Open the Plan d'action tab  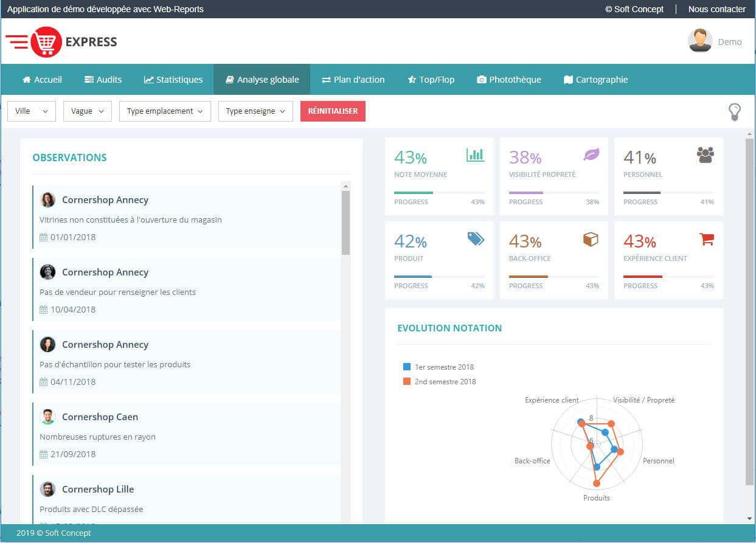pos(353,80)
